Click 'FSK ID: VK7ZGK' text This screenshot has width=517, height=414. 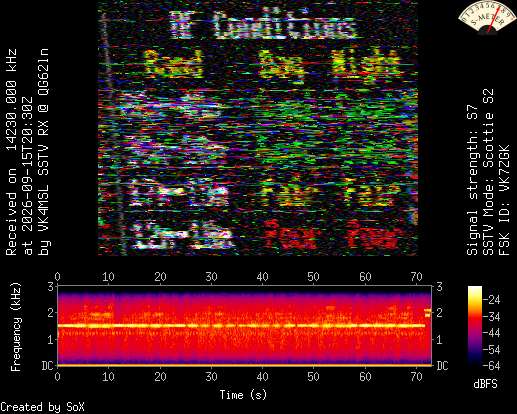[x=504, y=200]
